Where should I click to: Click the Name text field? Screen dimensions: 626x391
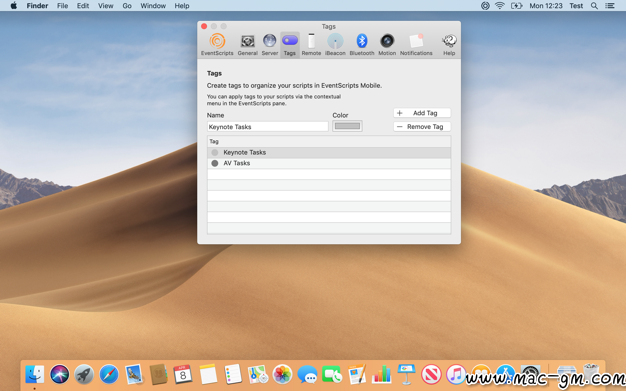tap(267, 127)
